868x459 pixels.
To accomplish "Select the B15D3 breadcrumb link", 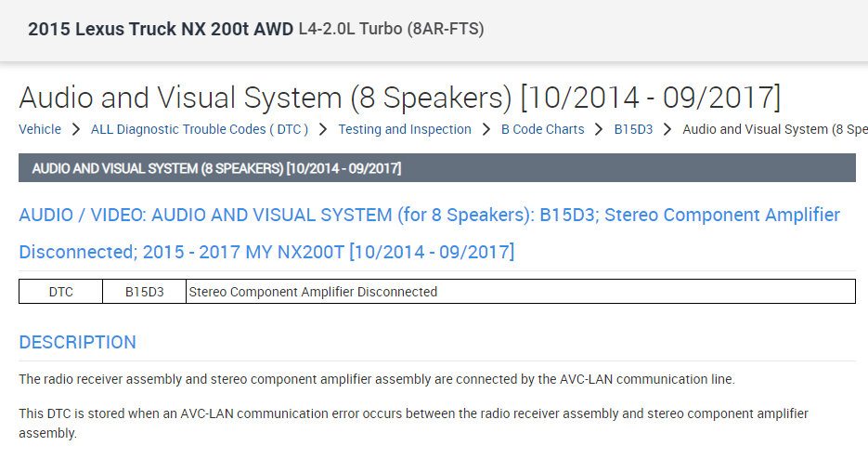I will (633, 129).
